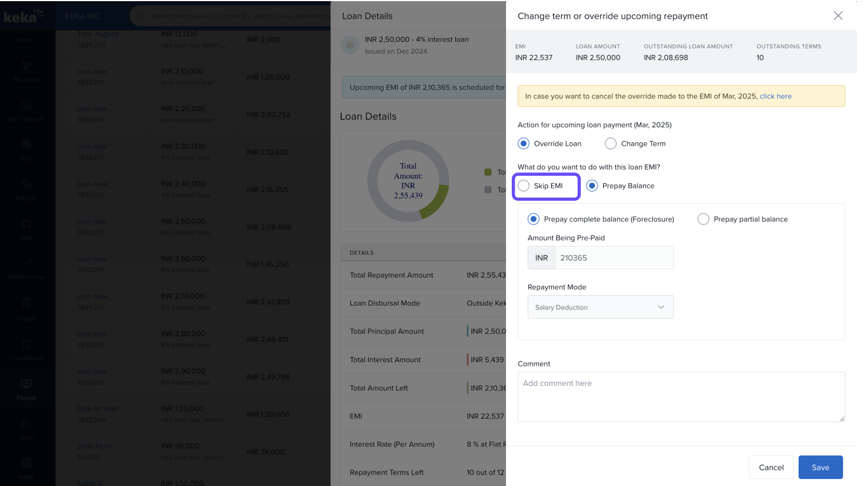Open Payroll in the left sidebar
Screen dimensions: 868x486
[26, 389]
